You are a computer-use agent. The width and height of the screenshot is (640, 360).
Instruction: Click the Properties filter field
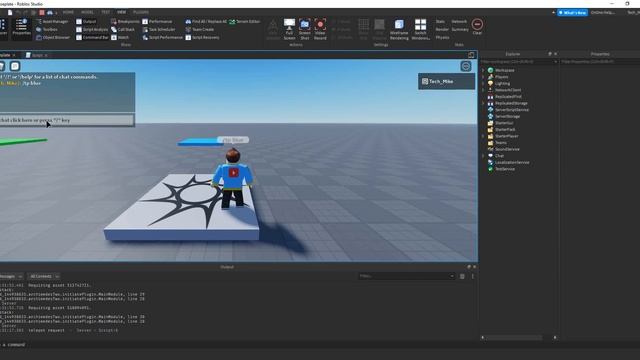(600, 62)
